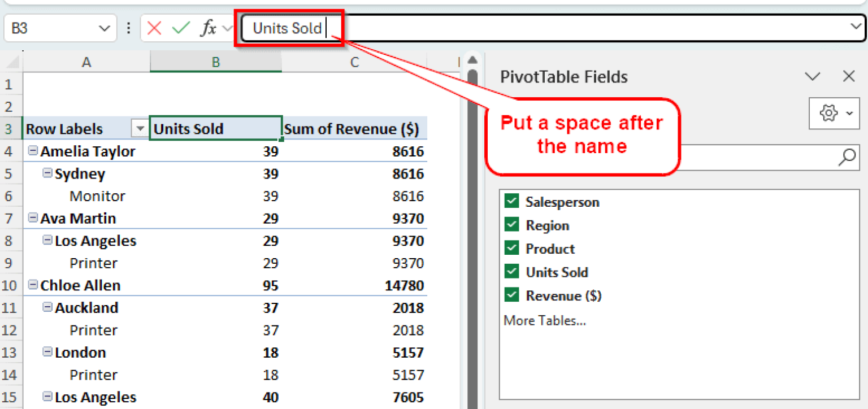Viewport: 868px width, 409px height.
Task: Open the Name Box dropdown arrow
Action: coord(103,28)
